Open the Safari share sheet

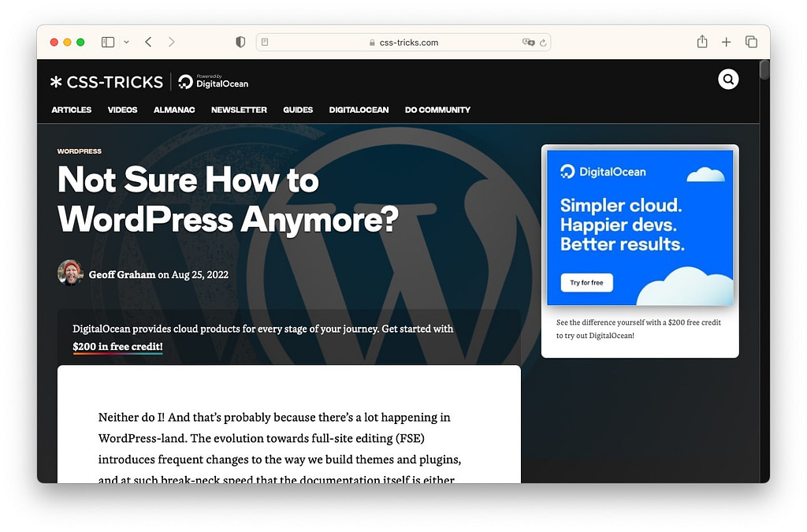click(x=701, y=42)
